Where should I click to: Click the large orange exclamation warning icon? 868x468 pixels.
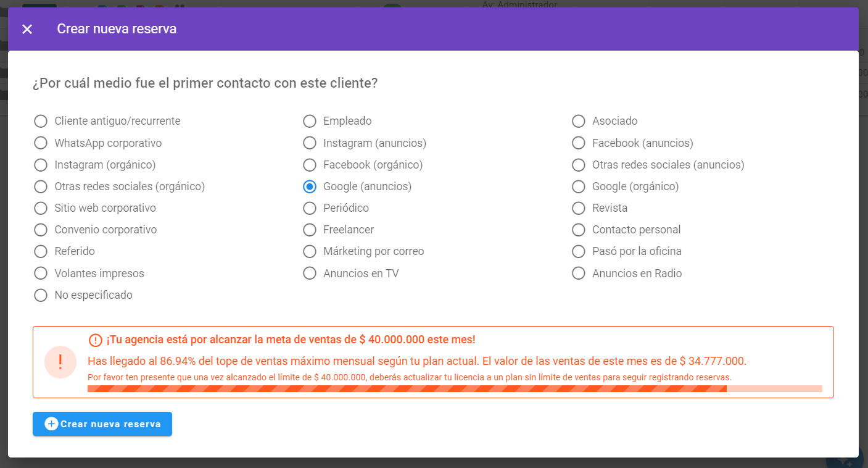pos(60,362)
